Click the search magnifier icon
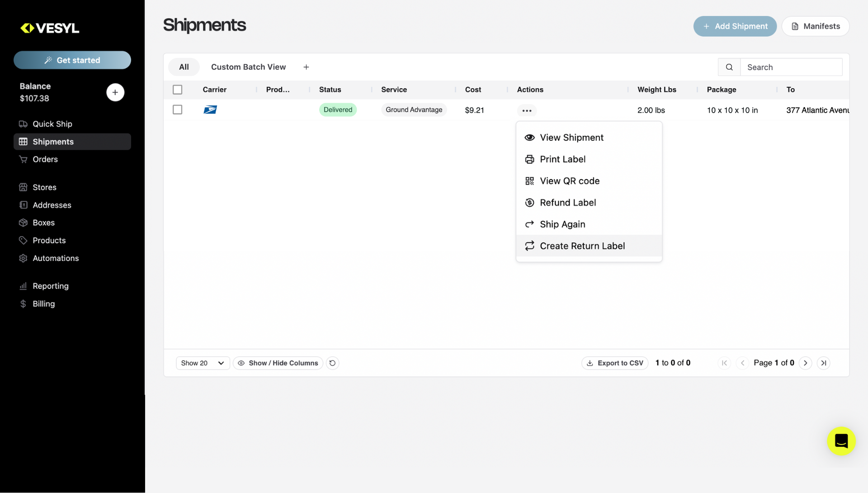Viewport: 868px width, 493px height. point(729,66)
